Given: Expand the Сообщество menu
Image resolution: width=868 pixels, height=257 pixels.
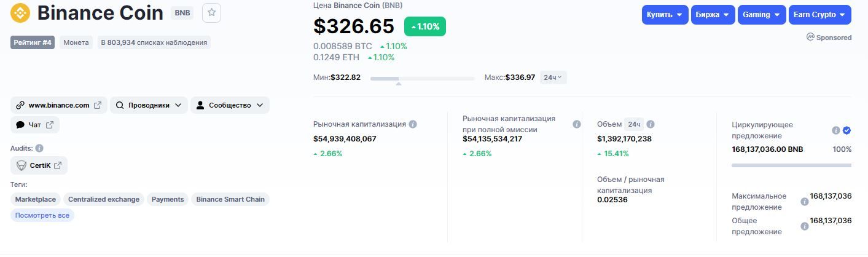Looking at the screenshot, I should (x=230, y=105).
